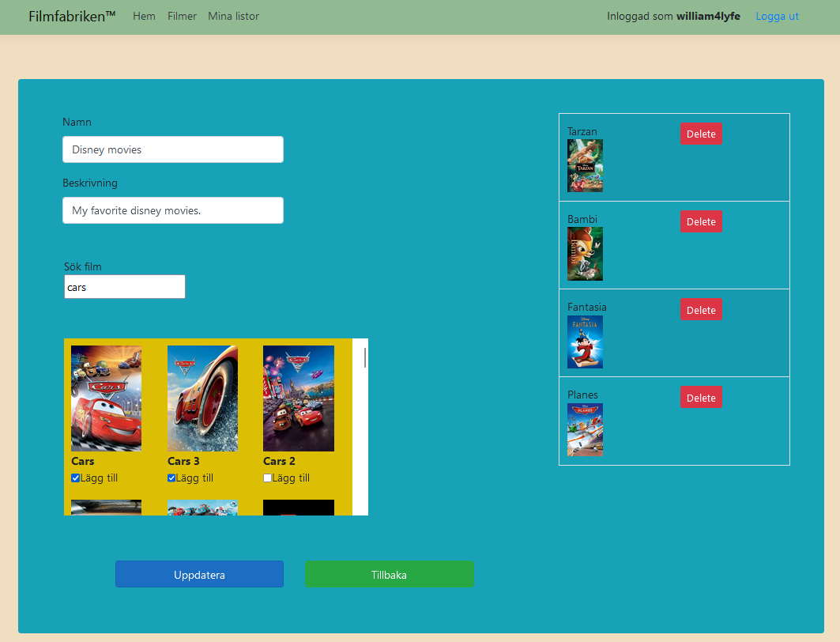Click the Fantasia title in list
Image resolution: width=840 pixels, height=642 pixels.
tap(587, 307)
